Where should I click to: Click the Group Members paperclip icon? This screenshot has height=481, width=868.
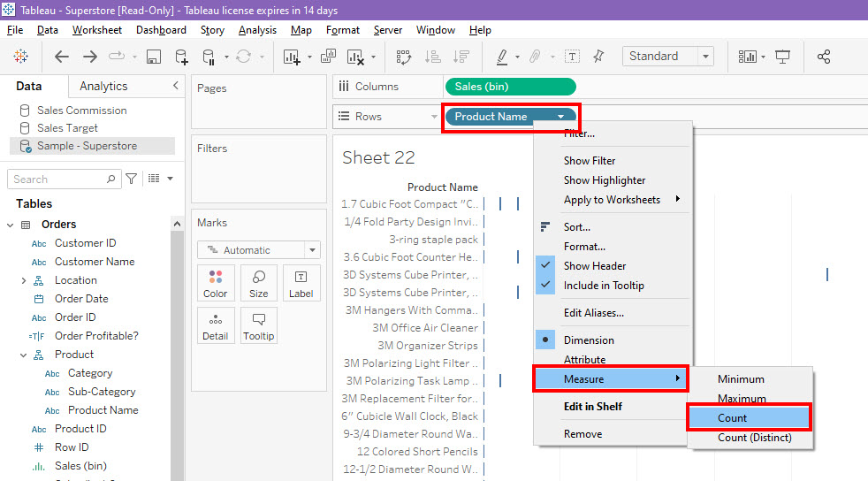[535, 57]
